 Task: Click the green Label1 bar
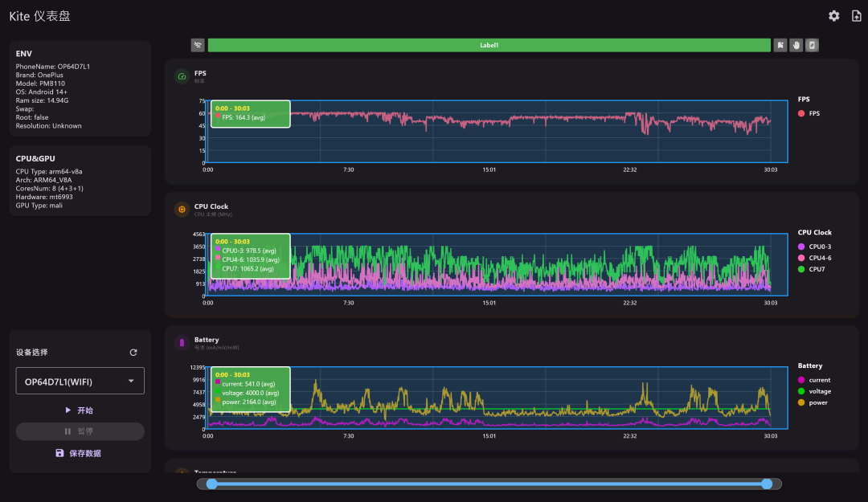489,46
